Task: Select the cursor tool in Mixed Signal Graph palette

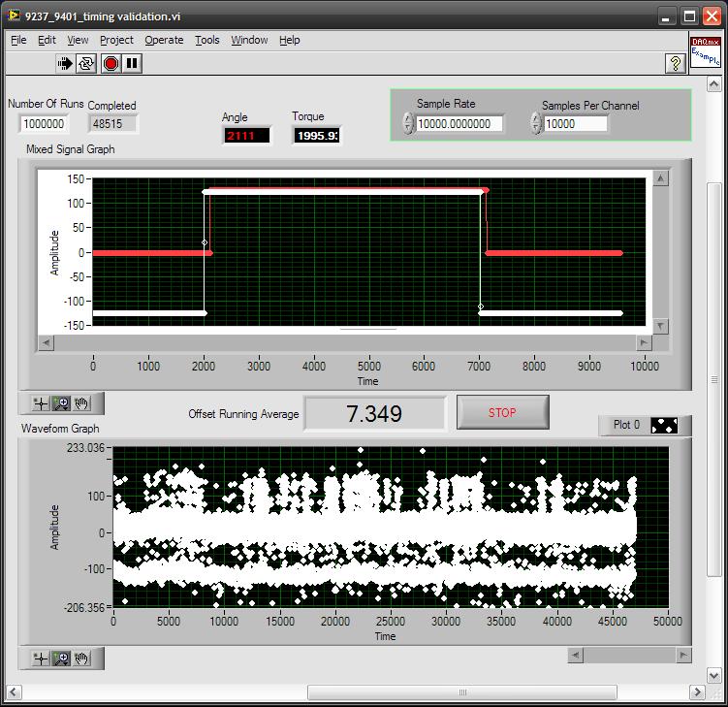Action: [41, 403]
